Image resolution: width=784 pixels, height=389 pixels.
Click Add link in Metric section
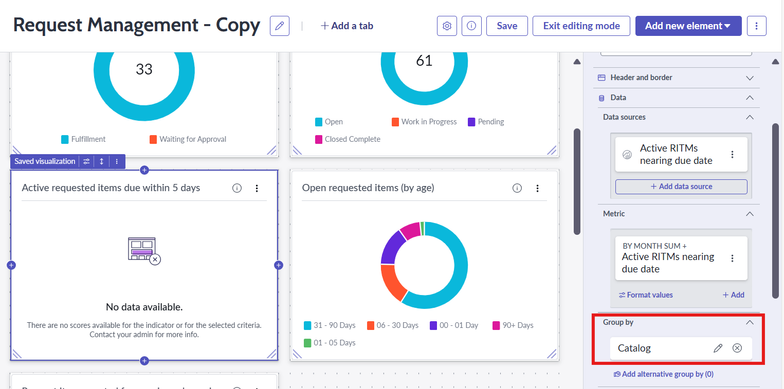[x=734, y=295]
